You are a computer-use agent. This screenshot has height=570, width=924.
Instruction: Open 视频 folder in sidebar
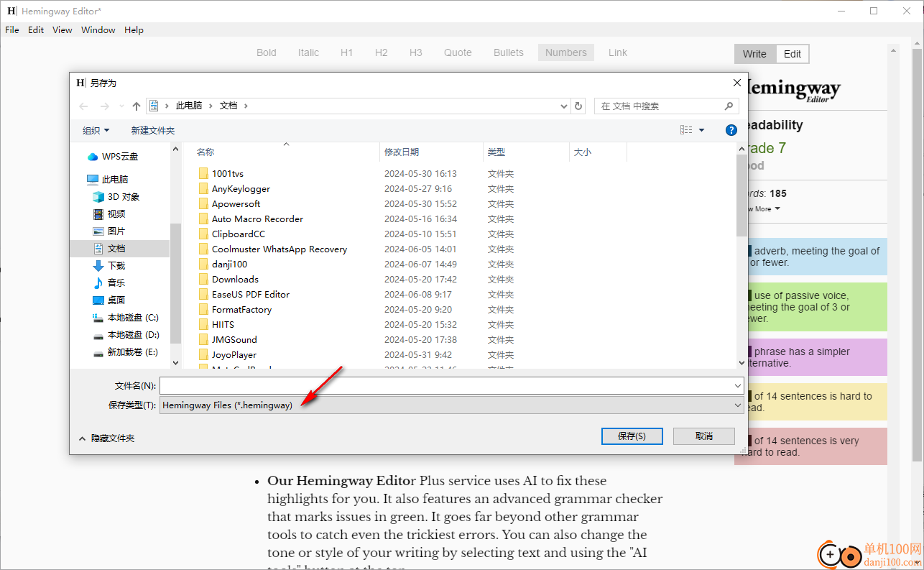point(109,214)
